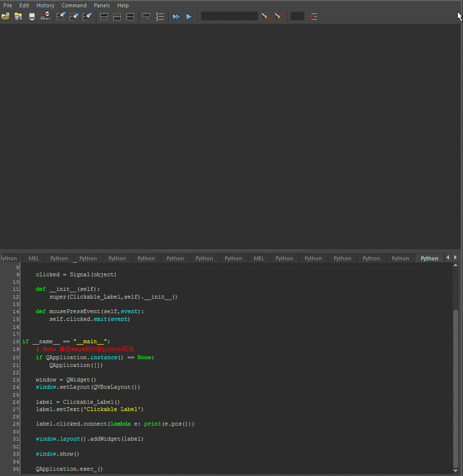The height and width of the screenshot is (476, 463).
Task: Open the Command menu
Action: 74,5
